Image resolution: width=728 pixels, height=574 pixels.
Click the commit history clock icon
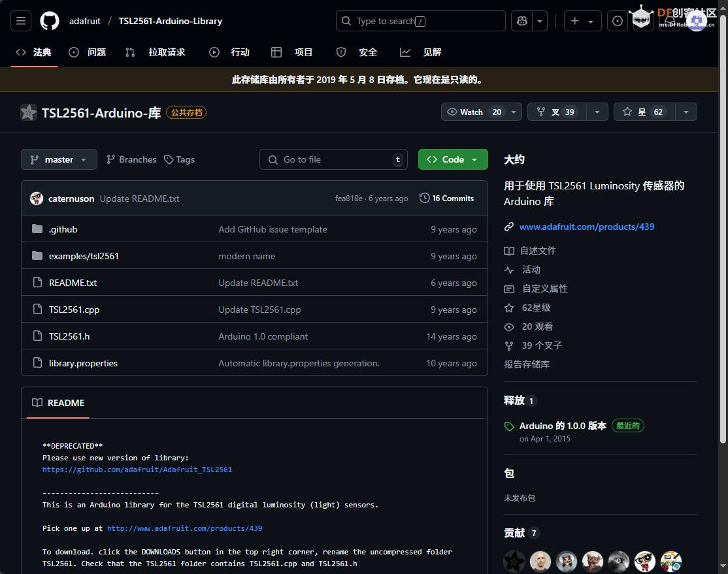pyautogui.click(x=424, y=198)
